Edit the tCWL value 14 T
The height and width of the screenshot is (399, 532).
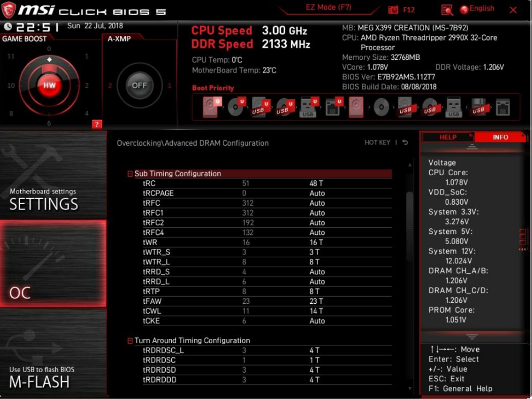(316, 311)
